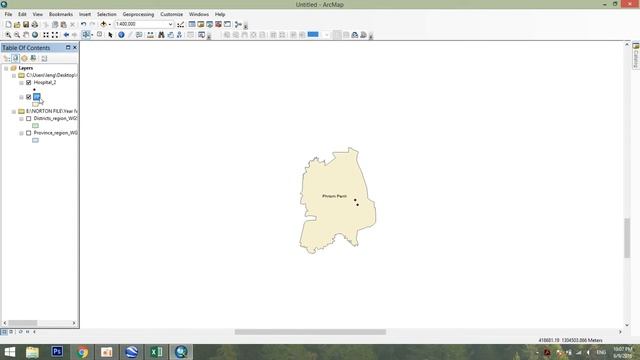
Task: Undo the last action
Action: tap(83, 24)
